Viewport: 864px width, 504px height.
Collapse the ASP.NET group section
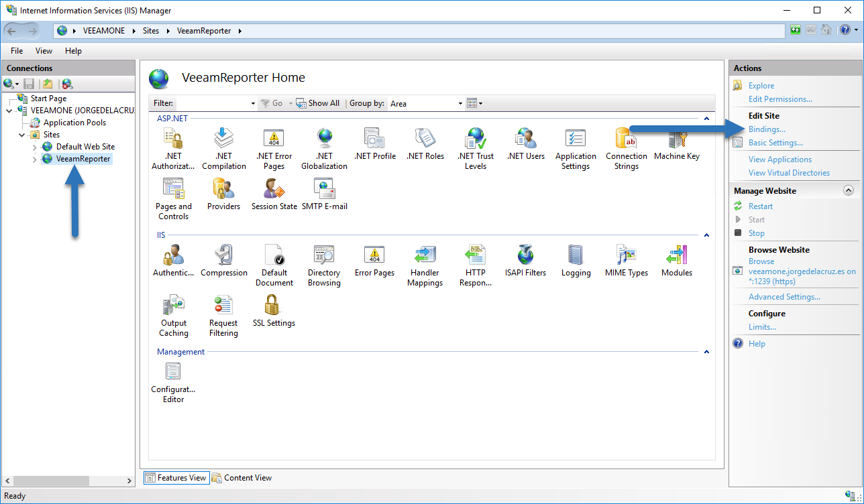pyautogui.click(x=706, y=119)
